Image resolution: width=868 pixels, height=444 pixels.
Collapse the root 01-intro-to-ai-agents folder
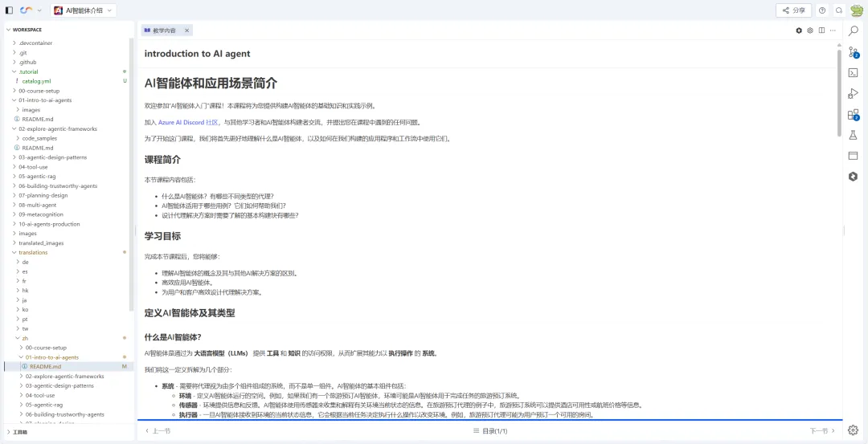point(45,100)
